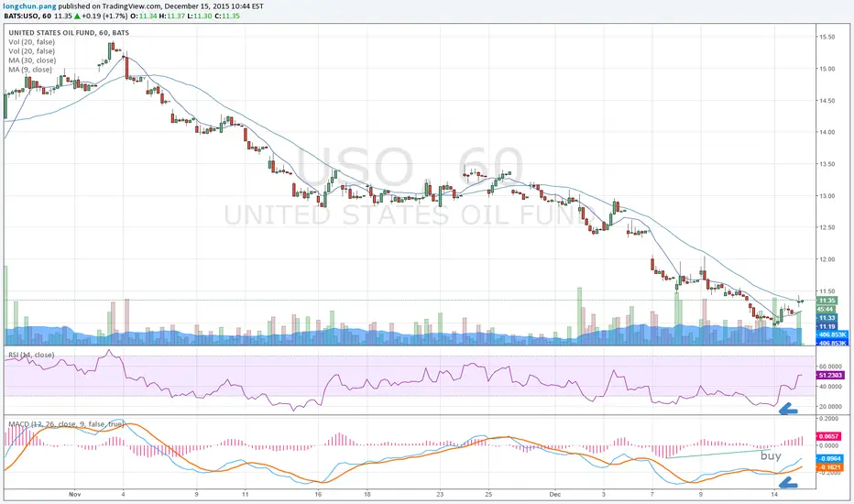Click the "7" date axis label
Image resolution: width=854 pixels, height=504 pixels.
click(651, 495)
